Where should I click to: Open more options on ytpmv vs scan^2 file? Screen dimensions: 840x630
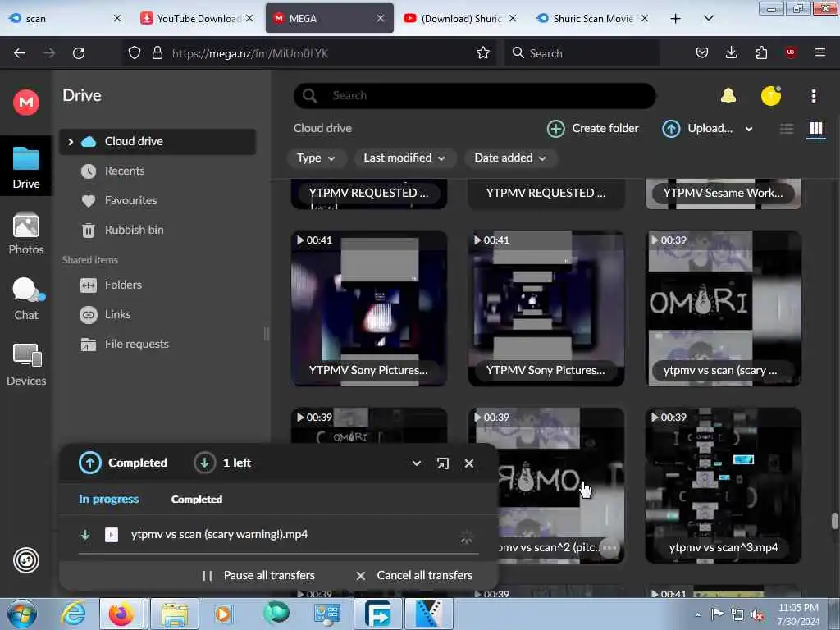pos(609,547)
